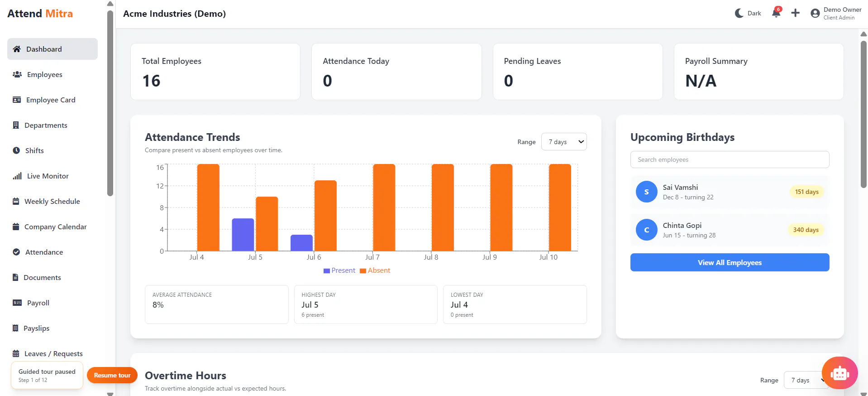Click the Attendance checkmark circle icon
Viewport: 868px width, 396px height.
[16, 252]
